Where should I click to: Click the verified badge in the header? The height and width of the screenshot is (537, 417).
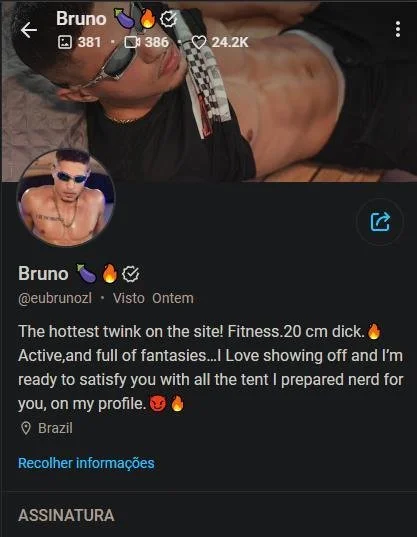pos(168,19)
